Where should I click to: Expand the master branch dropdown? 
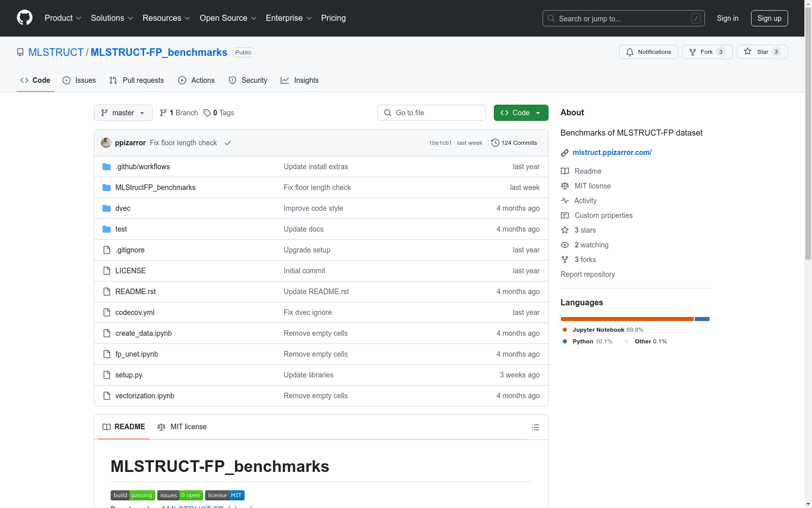[123, 113]
